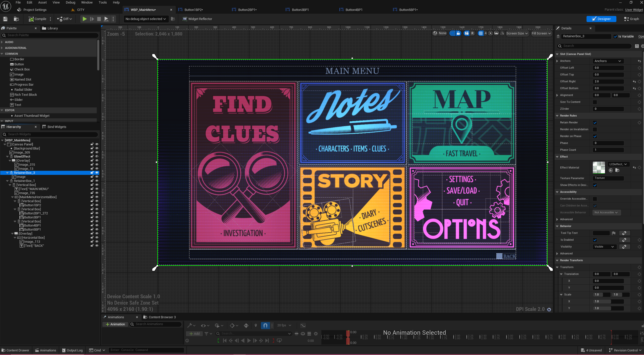This screenshot has height=355, width=644.
Task: Click sequencer track settings gear icon
Action: click(316, 334)
